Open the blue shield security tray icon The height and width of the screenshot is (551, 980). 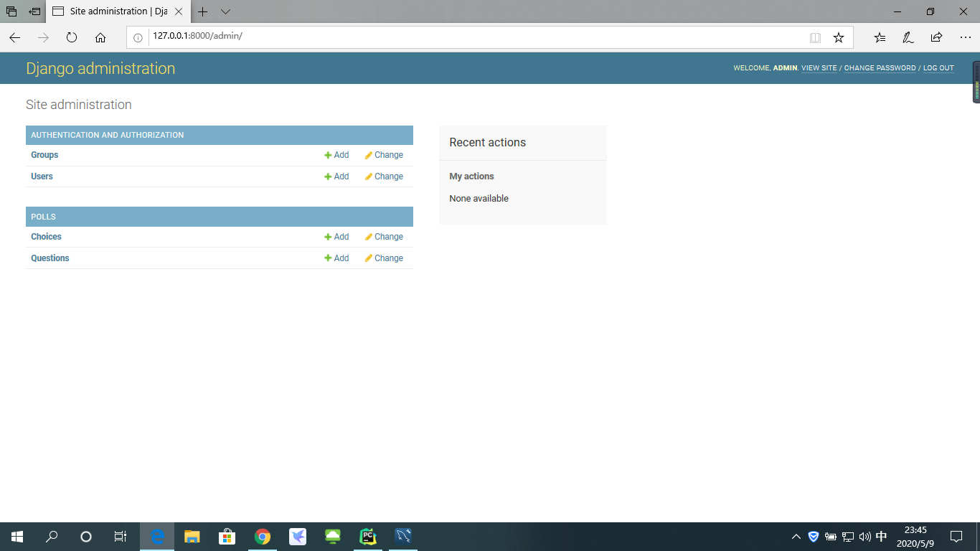click(814, 537)
